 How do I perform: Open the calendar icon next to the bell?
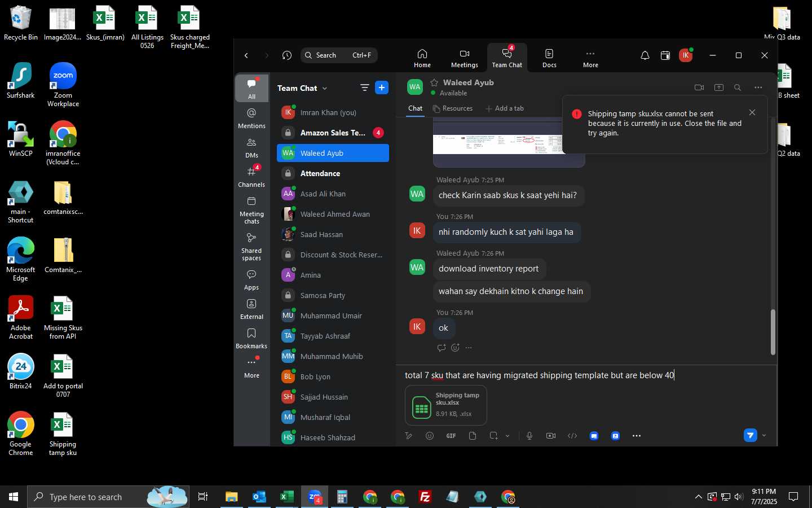pos(665,55)
